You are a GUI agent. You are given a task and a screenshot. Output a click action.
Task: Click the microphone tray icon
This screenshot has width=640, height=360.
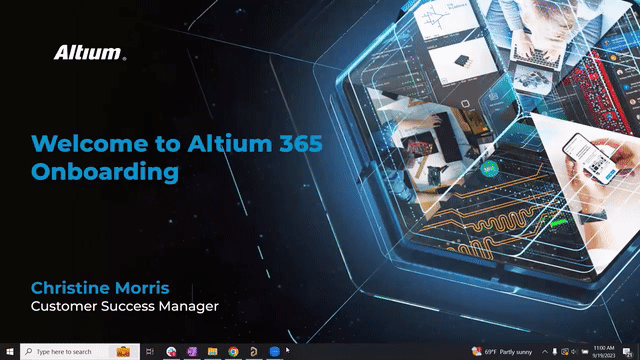click(555, 351)
